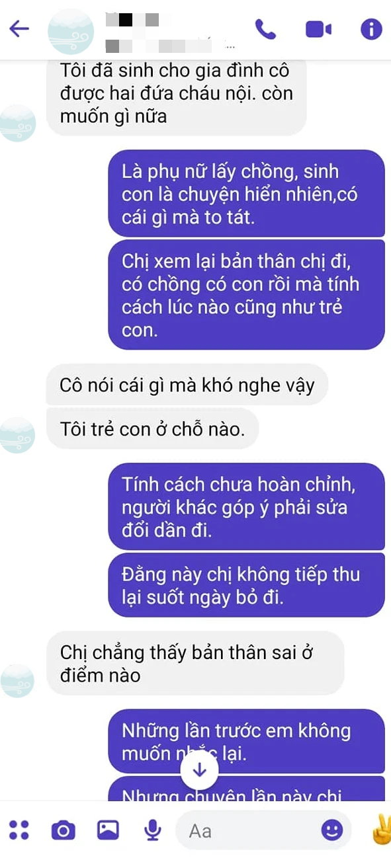Go back using the left arrow
This screenshot has width=391, height=868.
pyautogui.click(x=19, y=28)
